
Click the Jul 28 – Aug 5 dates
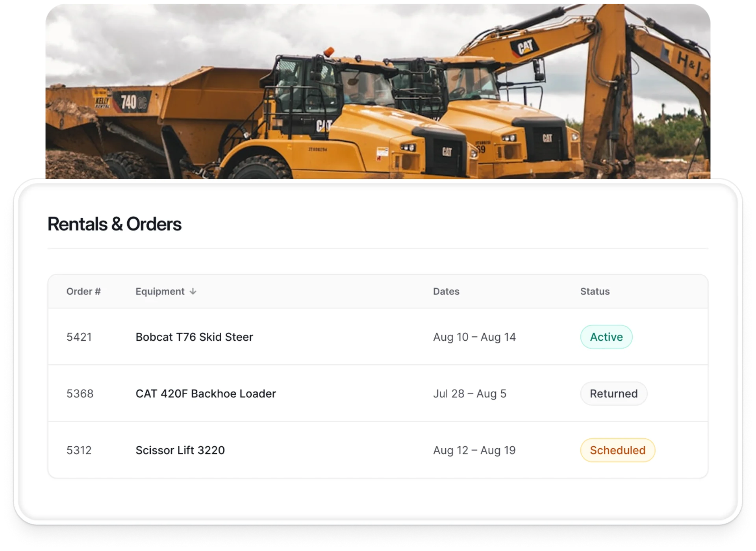click(469, 394)
